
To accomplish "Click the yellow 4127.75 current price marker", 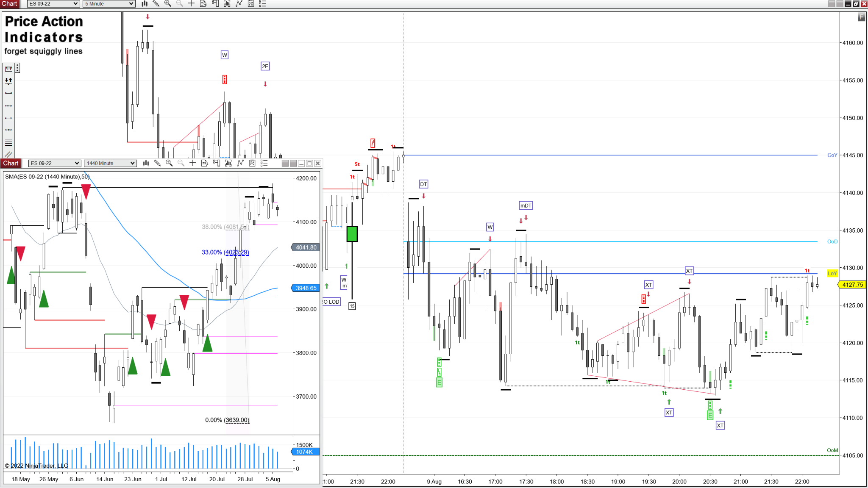I will point(852,285).
